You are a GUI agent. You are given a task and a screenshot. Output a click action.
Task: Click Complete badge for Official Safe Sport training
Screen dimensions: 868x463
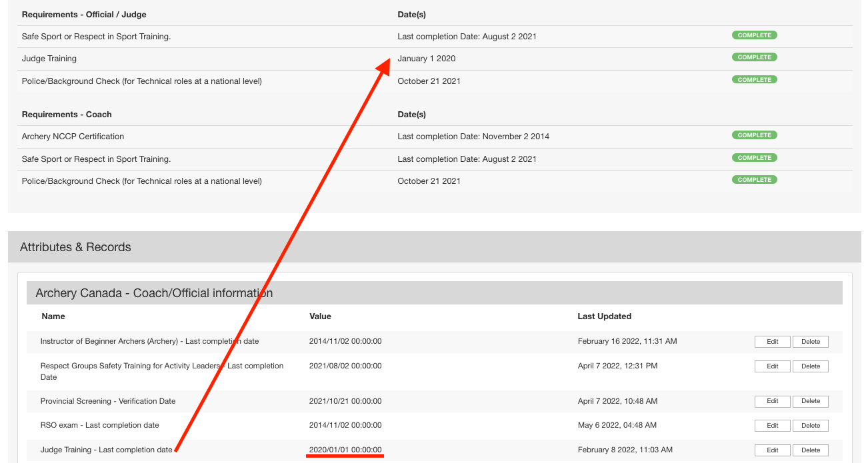click(754, 35)
